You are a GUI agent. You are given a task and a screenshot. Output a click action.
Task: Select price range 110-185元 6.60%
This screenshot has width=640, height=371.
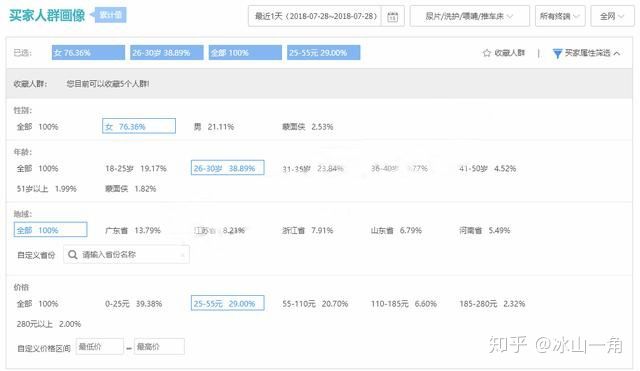click(x=404, y=304)
